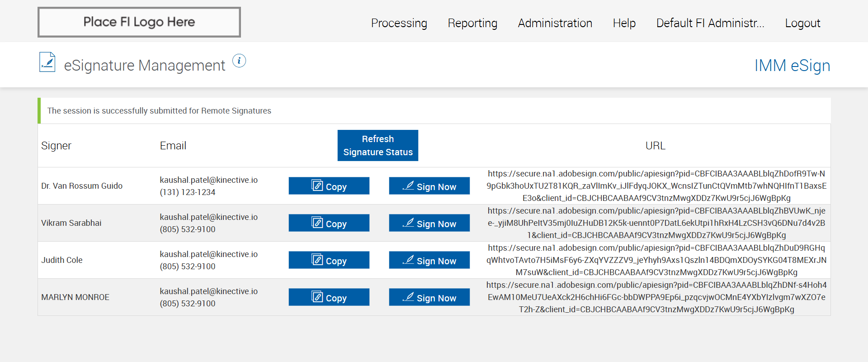This screenshot has height=362, width=868.
Task: Open the Reporting menu
Action: tap(472, 23)
